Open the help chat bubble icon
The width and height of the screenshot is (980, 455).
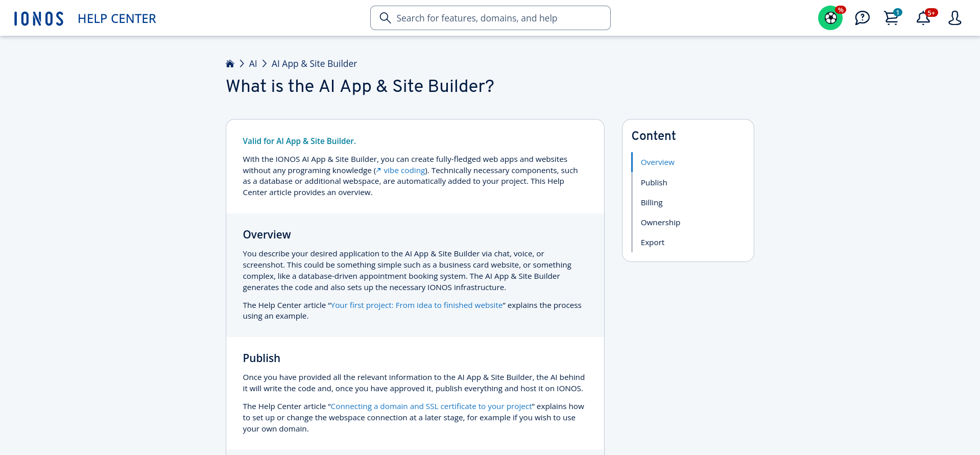(x=862, y=18)
